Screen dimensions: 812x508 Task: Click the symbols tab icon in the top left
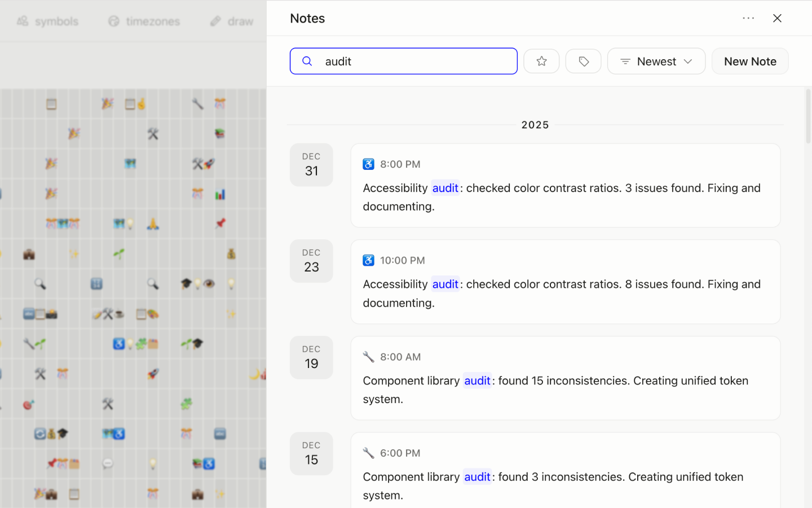pyautogui.click(x=23, y=21)
